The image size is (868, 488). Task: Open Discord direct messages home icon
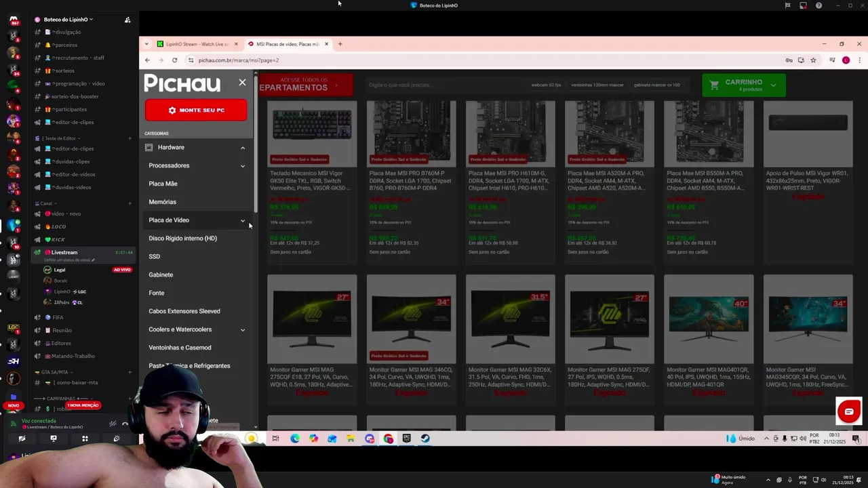pyautogui.click(x=14, y=20)
